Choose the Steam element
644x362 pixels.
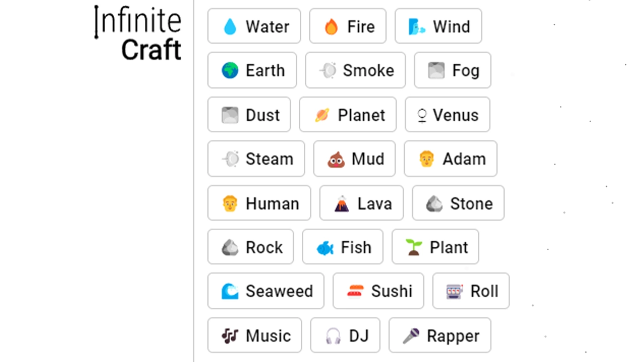256,159
